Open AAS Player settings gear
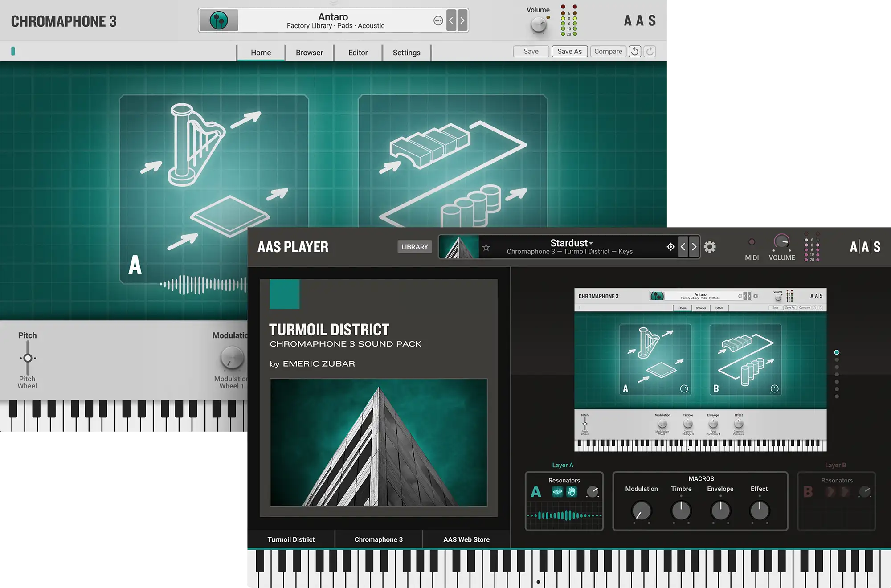This screenshot has width=891, height=588. click(x=710, y=247)
